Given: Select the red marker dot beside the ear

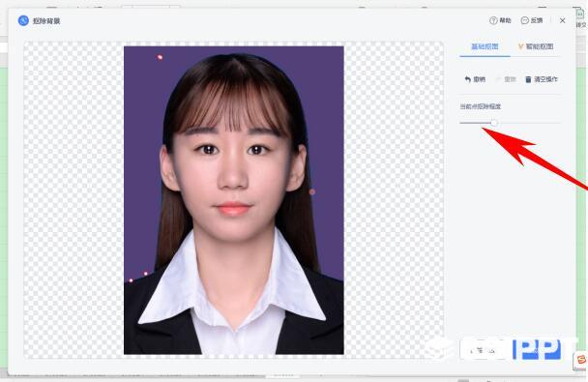Looking at the screenshot, I should [312, 191].
